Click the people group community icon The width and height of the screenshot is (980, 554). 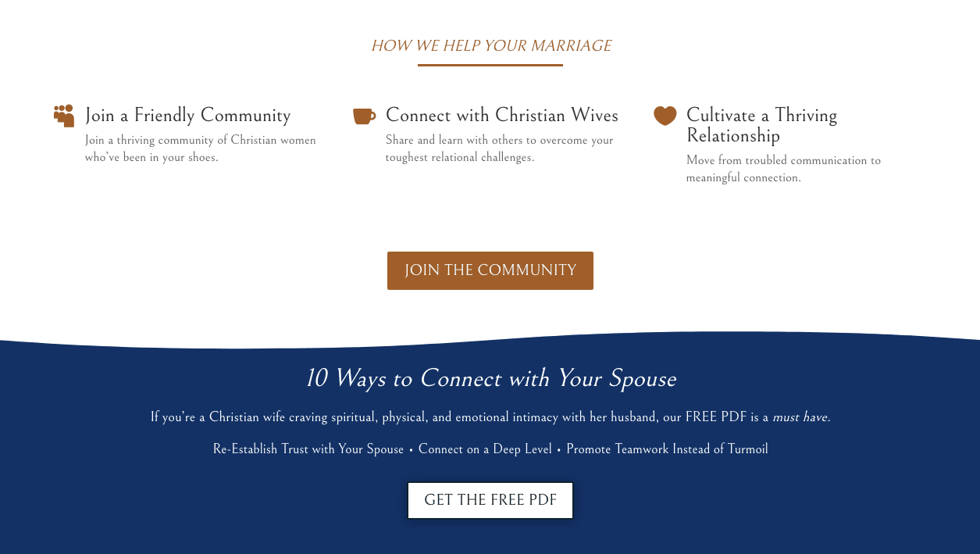pos(64,116)
